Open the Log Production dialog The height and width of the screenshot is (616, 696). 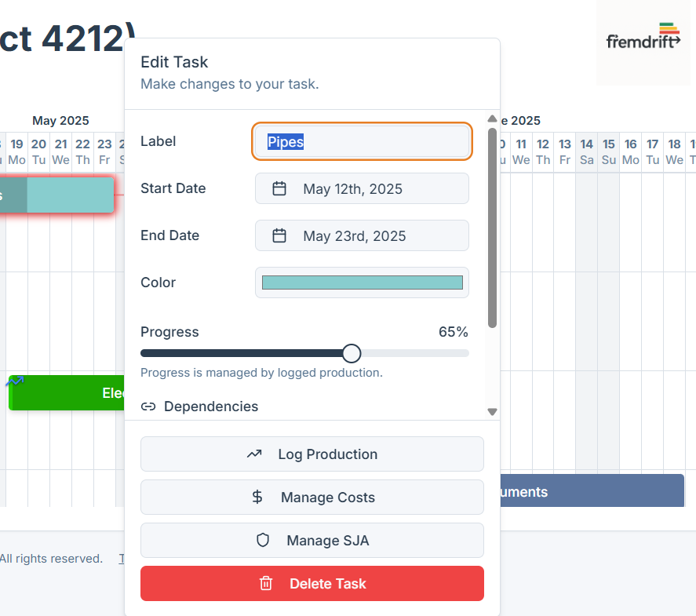point(312,454)
